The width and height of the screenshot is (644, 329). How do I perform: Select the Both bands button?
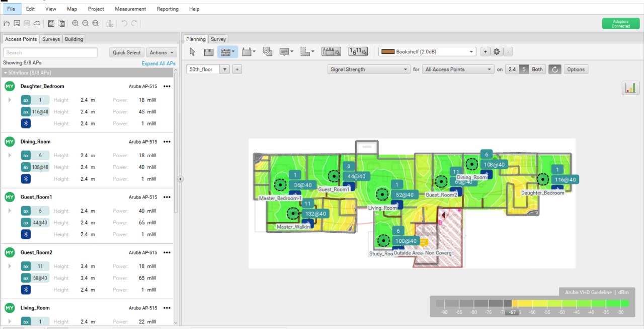tap(537, 70)
